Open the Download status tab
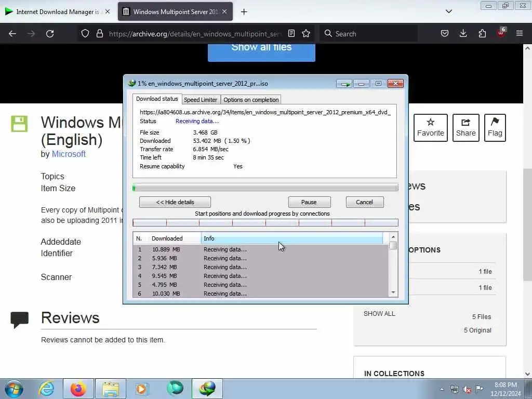 157,99
